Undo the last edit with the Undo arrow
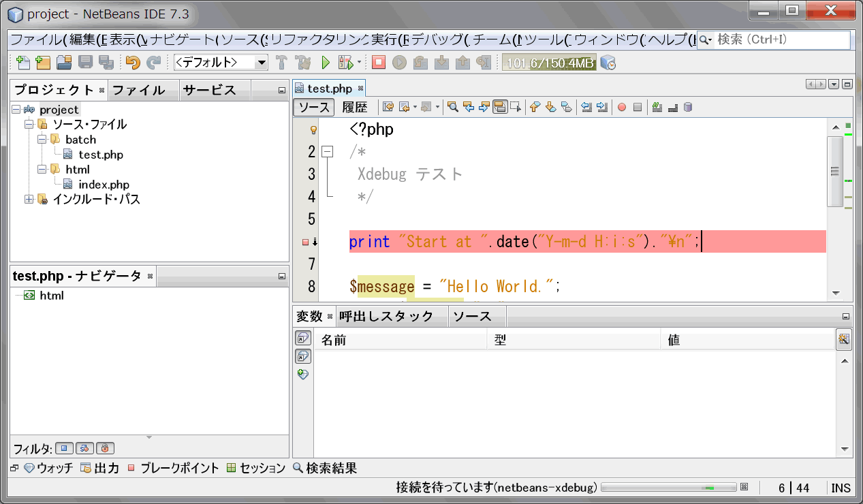The height and width of the screenshot is (504, 863). pos(133,63)
